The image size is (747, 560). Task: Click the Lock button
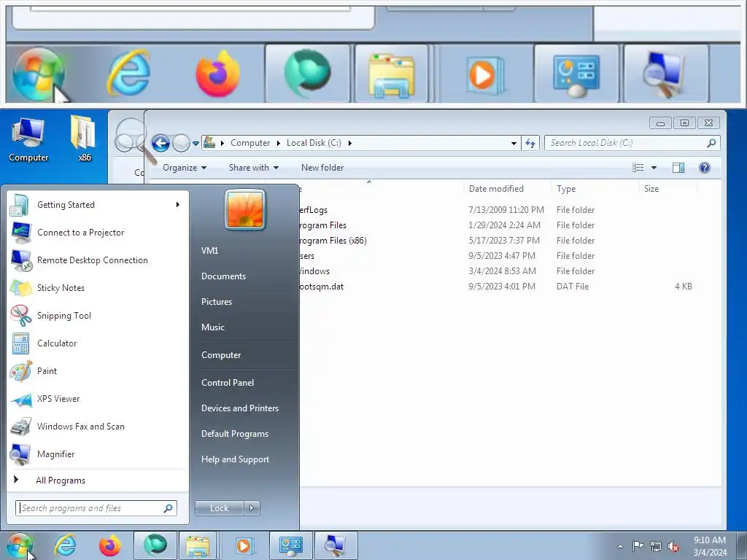(219, 508)
